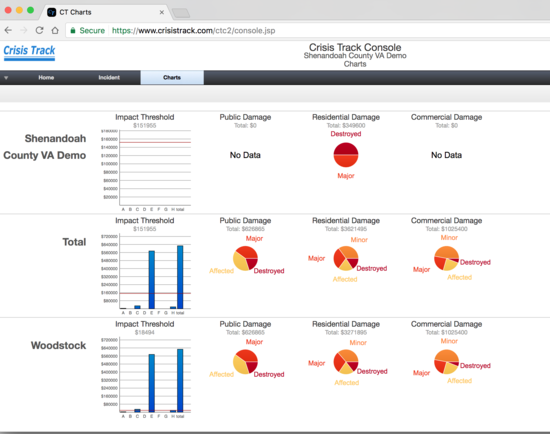550x434 pixels.
Task: Click '$18494' Woodstock Impact Threshold value
Action: pos(145,332)
